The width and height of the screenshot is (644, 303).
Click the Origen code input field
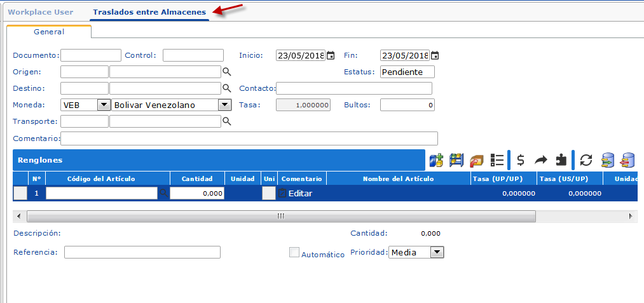tap(85, 72)
